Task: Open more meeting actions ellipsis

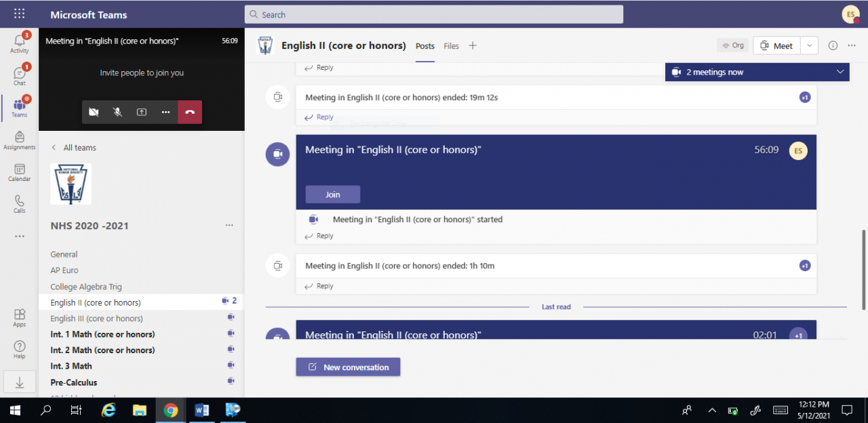Action: (165, 112)
